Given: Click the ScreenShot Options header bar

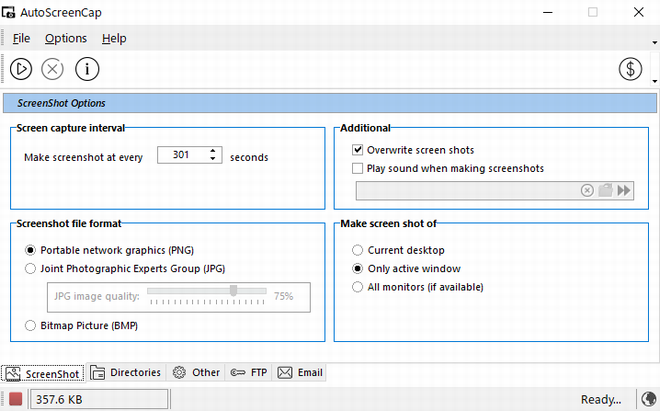Looking at the screenshot, I should tap(330, 103).
